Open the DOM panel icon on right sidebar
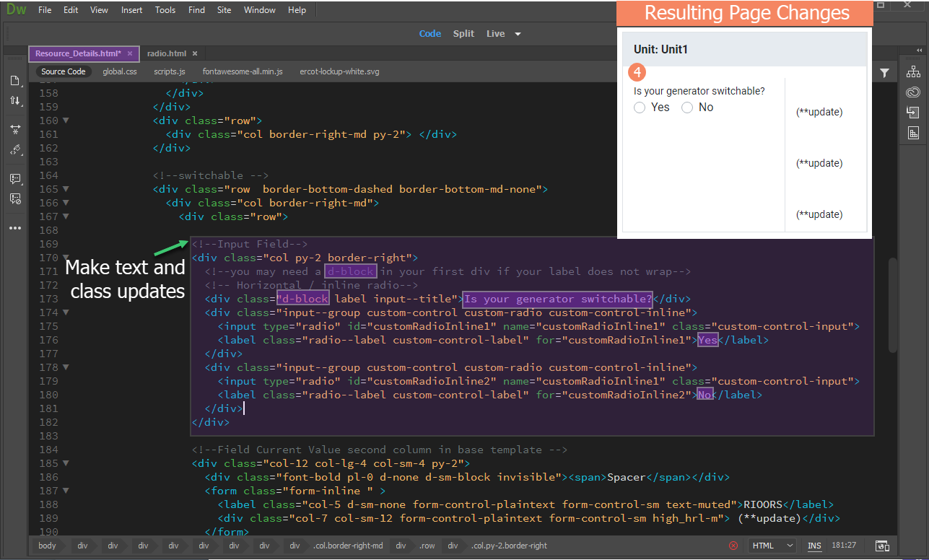The height and width of the screenshot is (560, 929). pos(913,71)
